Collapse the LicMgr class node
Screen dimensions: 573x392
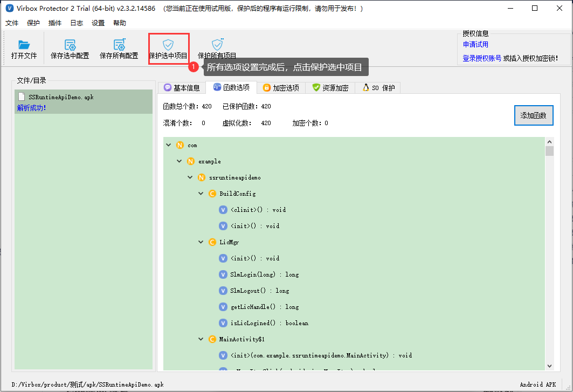click(201, 242)
